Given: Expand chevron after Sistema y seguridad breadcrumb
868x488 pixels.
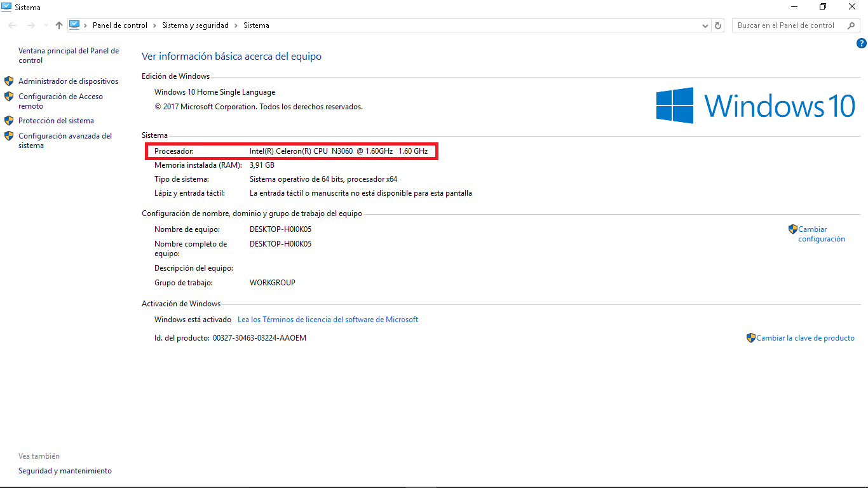Looking at the screenshot, I should tap(236, 25).
